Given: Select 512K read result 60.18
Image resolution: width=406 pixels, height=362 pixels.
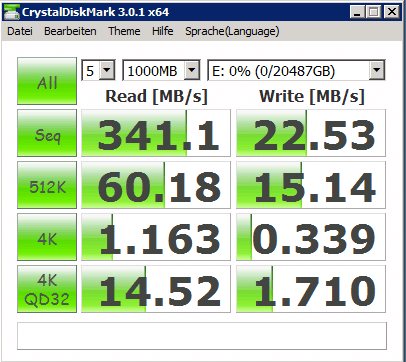Looking at the screenshot, I should 156,185.
